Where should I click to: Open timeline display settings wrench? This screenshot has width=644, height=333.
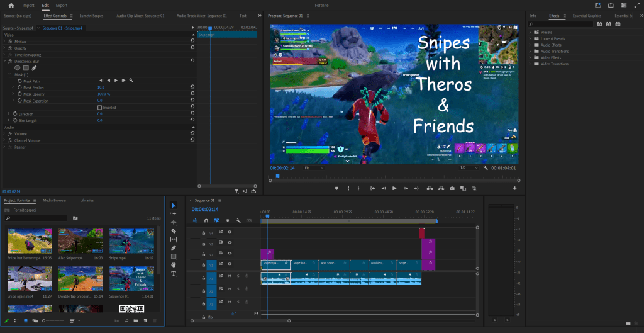(238, 221)
